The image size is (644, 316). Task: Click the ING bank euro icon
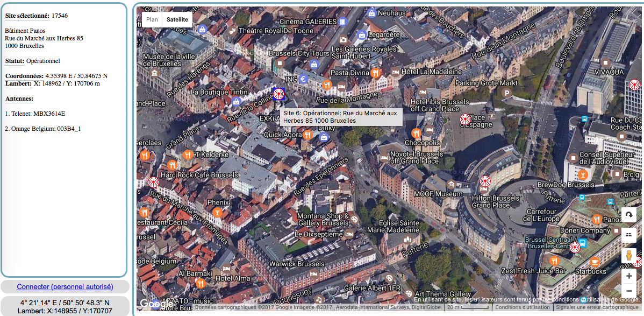coord(303,79)
